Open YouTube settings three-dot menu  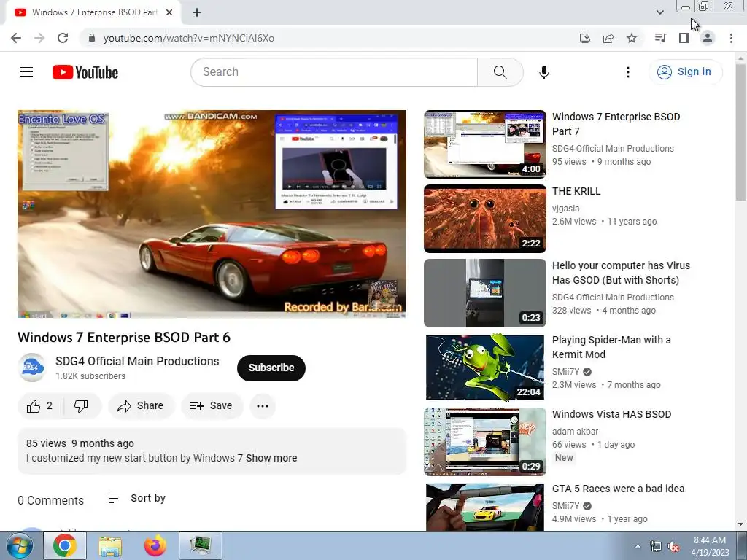click(628, 72)
